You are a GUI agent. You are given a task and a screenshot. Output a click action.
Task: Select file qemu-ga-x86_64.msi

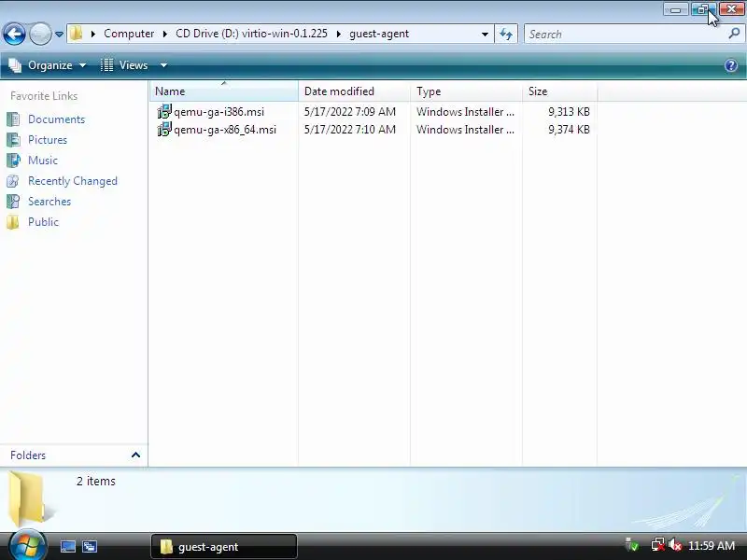click(x=225, y=130)
